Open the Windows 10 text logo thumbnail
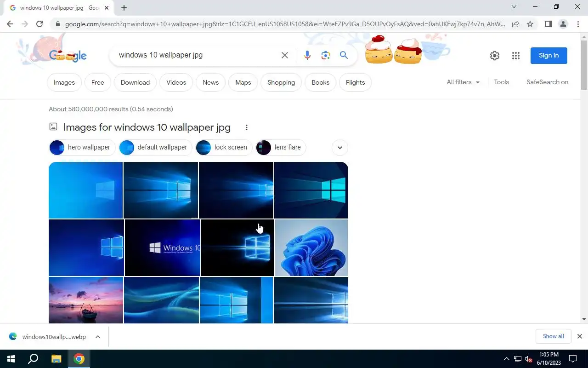Viewport: 588px width, 368px height. click(x=163, y=247)
